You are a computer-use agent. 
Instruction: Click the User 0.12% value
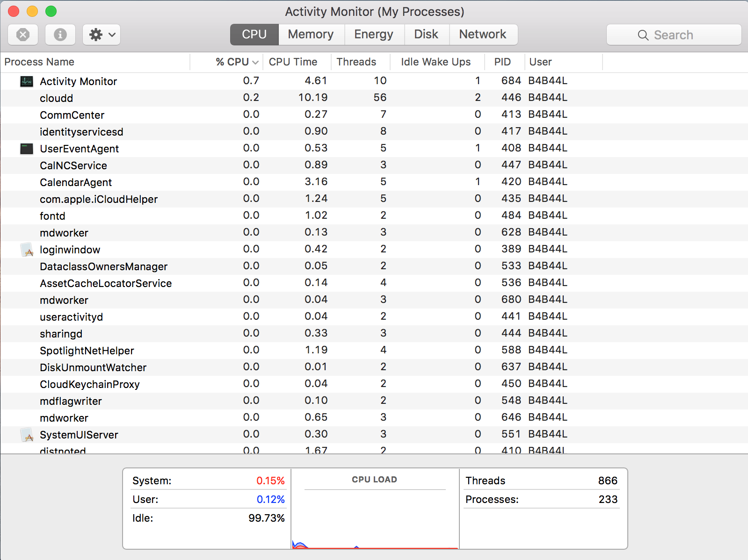(x=270, y=499)
